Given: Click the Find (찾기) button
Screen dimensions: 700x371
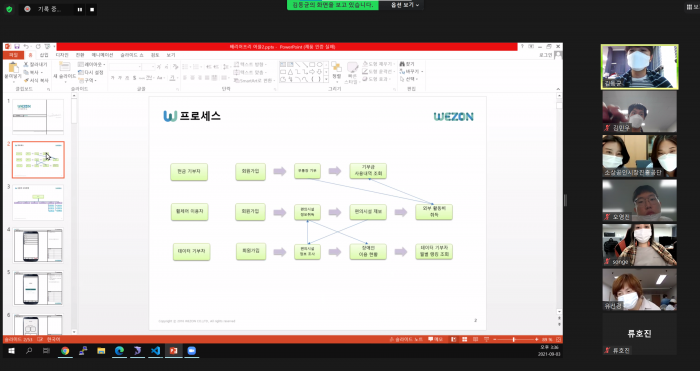Looking at the screenshot, I should point(407,64).
